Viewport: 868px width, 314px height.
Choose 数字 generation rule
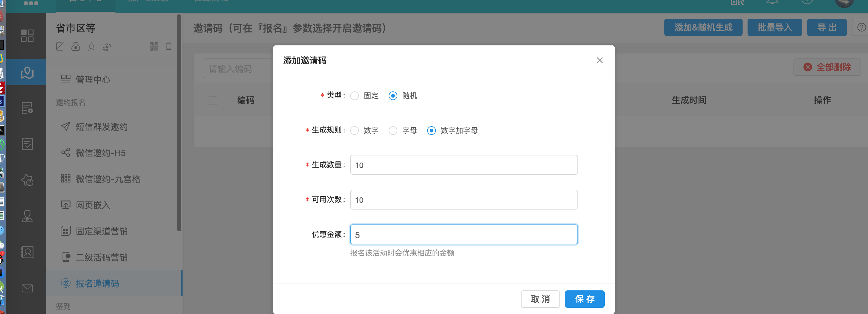(x=355, y=131)
